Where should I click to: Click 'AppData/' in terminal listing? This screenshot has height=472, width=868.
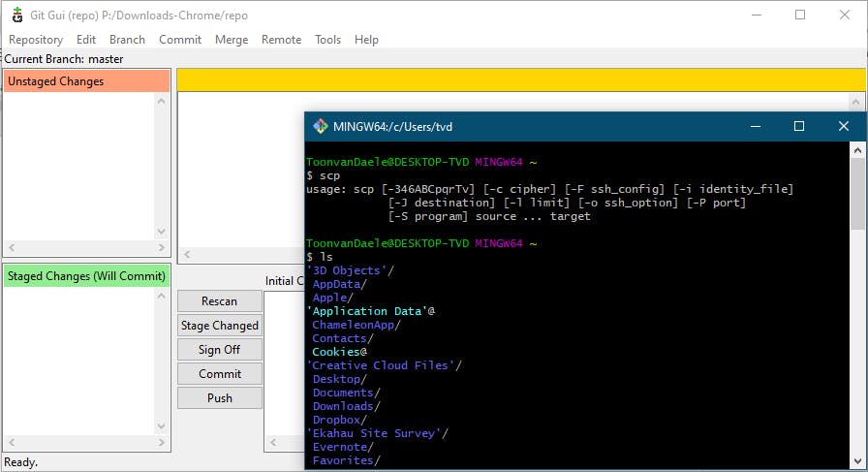click(x=339, y=284)
